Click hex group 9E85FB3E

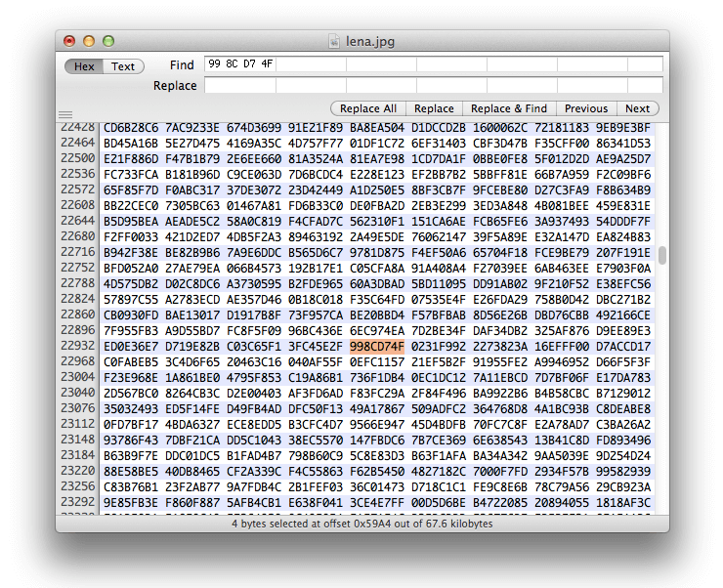click(x=131, y=503)
